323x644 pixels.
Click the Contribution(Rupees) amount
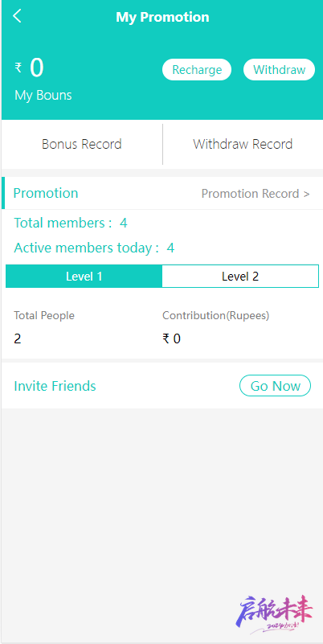pos(172,338)
